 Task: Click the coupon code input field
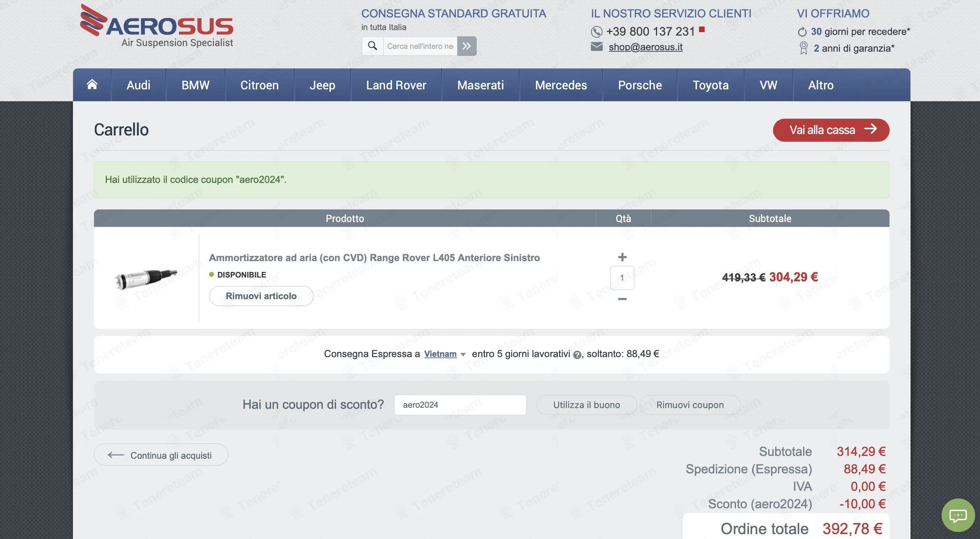pyautogui.click(x=460, y=405)
